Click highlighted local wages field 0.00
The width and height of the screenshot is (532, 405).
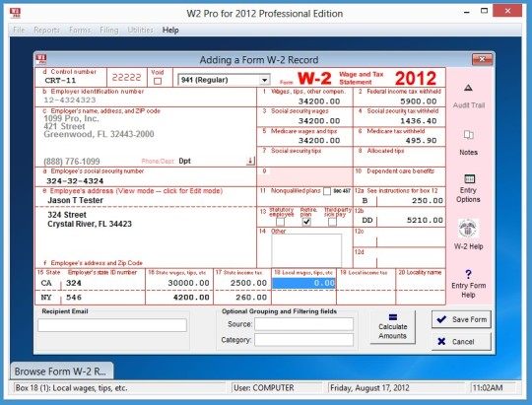click(303, 283)
